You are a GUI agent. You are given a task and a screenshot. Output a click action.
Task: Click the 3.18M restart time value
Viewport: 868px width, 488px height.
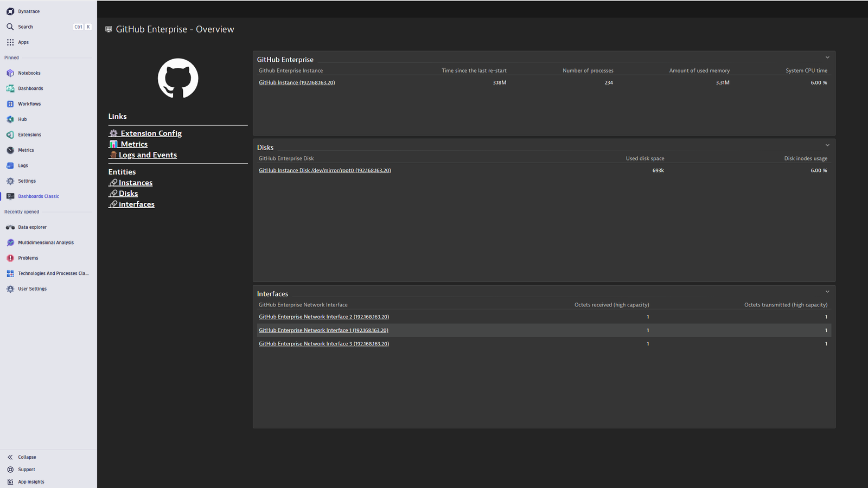click(500, 82)
